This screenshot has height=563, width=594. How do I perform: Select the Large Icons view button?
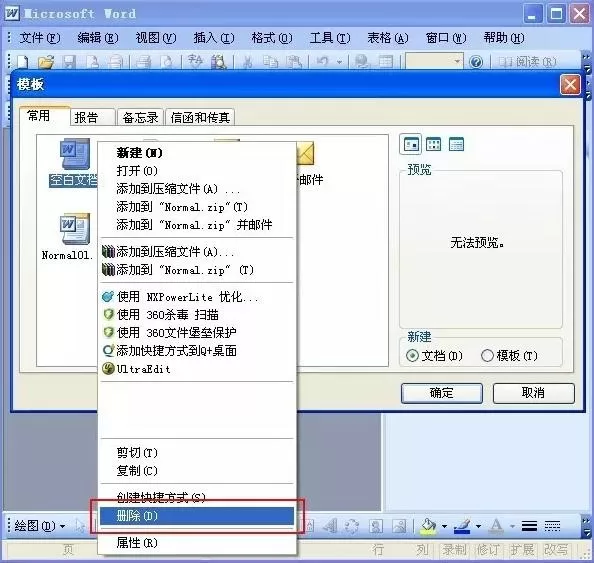pos(411,144)
